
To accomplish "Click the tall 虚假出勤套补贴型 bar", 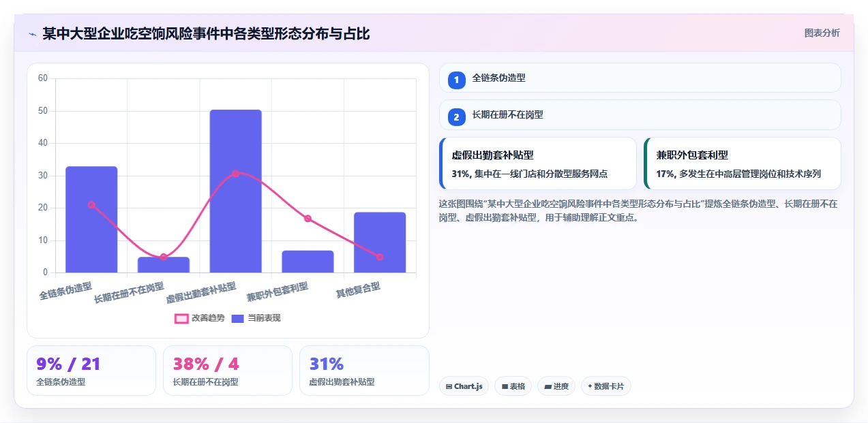I will tap(235, 191).
